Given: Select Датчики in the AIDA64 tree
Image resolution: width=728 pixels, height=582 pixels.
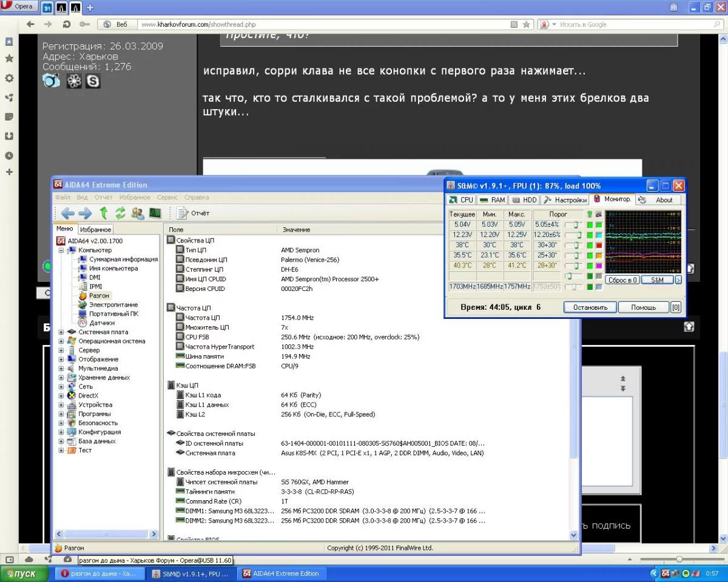Looking at the screenshot, I should click(102, 323).
